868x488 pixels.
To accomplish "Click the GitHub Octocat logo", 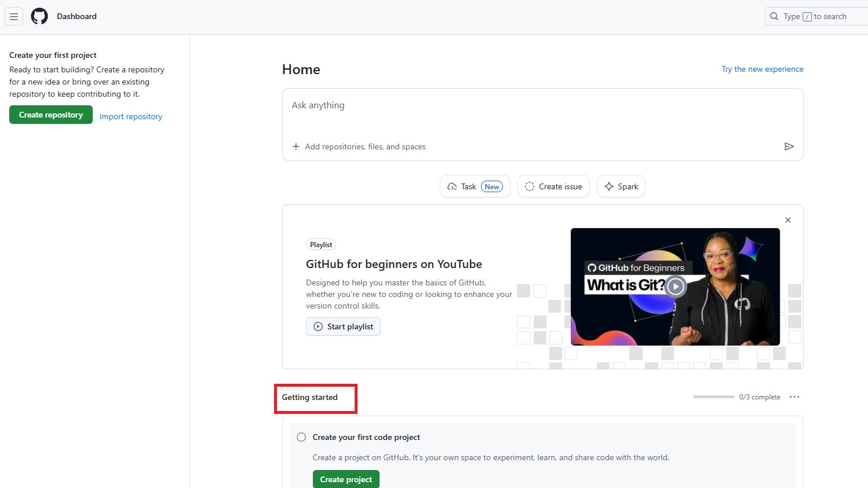I will (x=39, y=16).
